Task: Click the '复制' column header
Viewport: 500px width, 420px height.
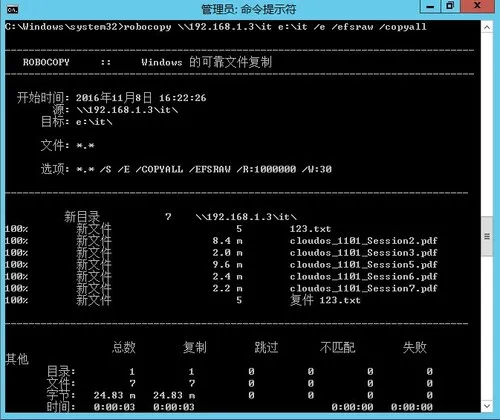Action: pos(195,347)
